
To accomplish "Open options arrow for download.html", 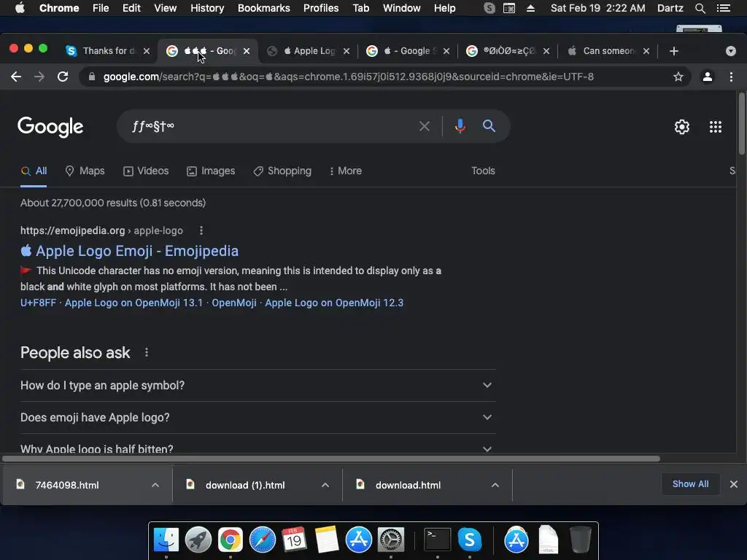I will click(x=495, y=485).
